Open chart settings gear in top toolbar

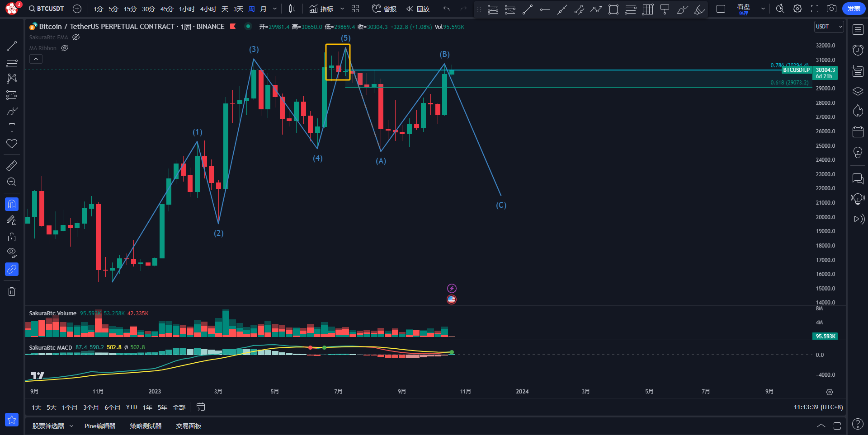click(x=797, y=9)
